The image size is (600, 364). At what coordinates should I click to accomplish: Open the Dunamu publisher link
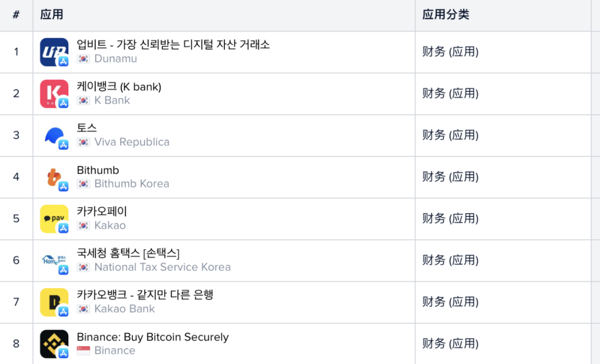116,58
